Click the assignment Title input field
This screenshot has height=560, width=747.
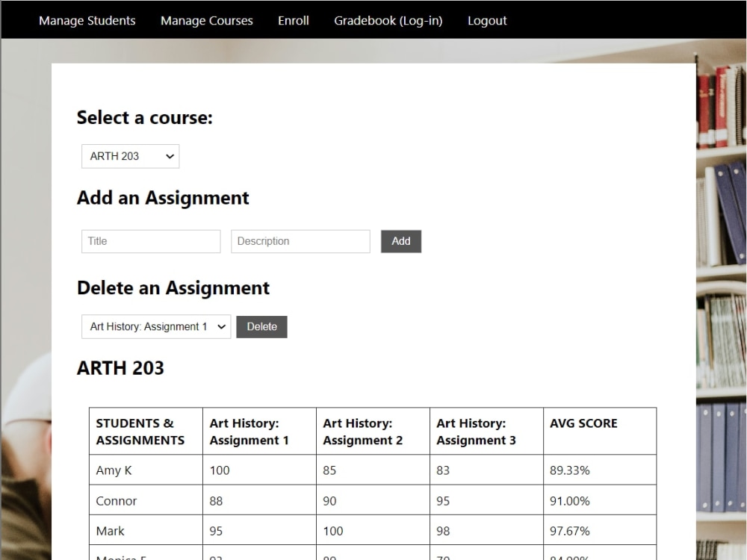pyautogui.click(x=151, y=241)
